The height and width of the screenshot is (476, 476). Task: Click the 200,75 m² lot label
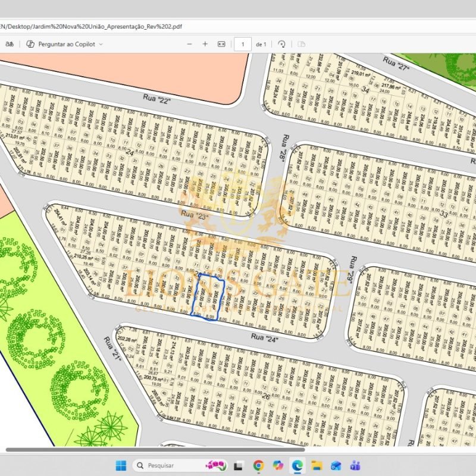(x=154, y=379)
